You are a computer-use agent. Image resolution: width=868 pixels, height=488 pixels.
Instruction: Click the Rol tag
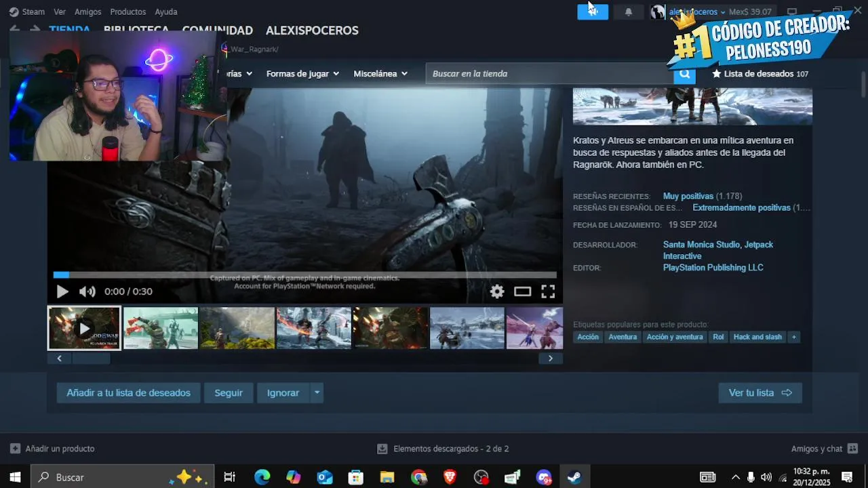(718, 337)
